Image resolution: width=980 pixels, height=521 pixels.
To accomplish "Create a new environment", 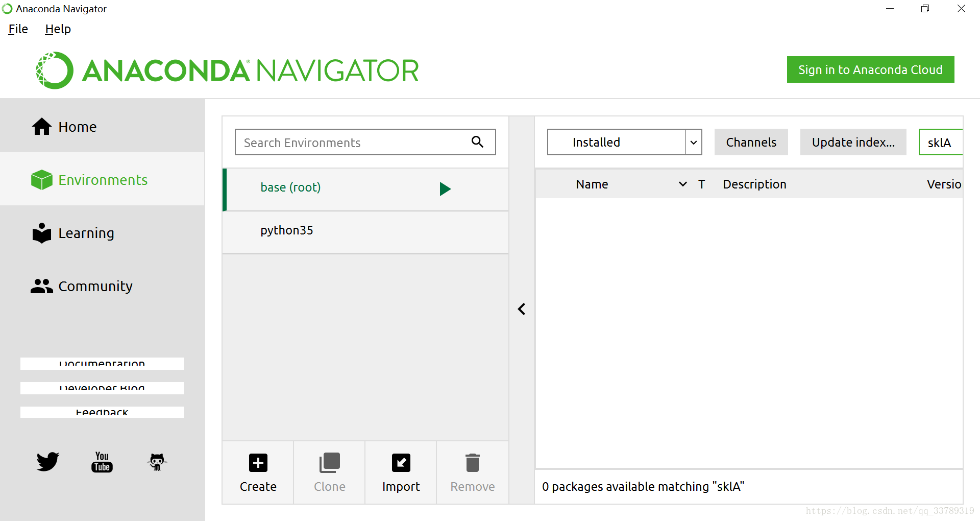I will pyautogui.click(x=258, y=472).
